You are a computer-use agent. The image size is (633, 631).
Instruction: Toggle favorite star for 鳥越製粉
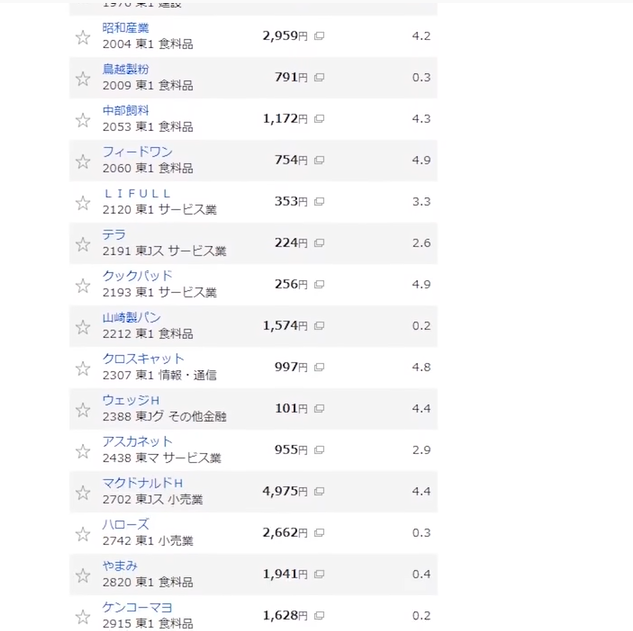click(x=83, y=78)
